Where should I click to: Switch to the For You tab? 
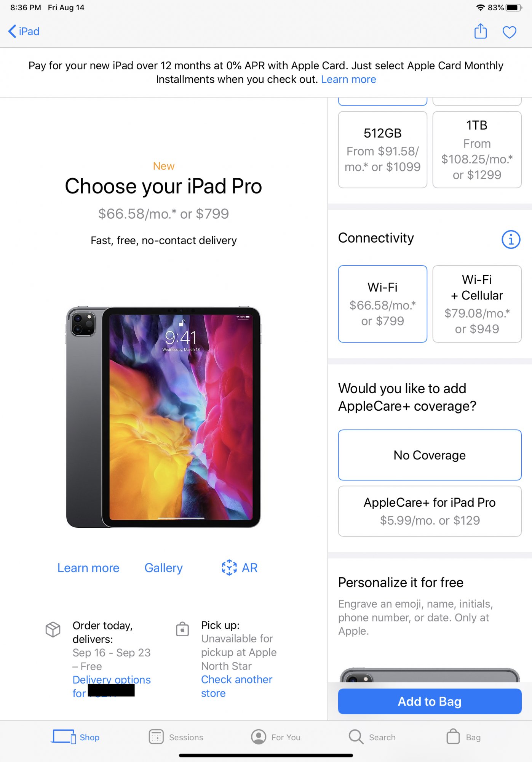pos(276,737)
